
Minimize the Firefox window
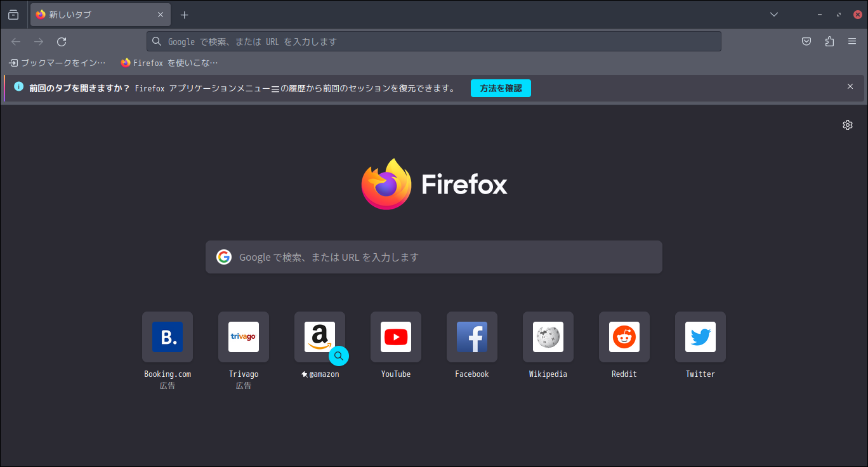(820, 15)
